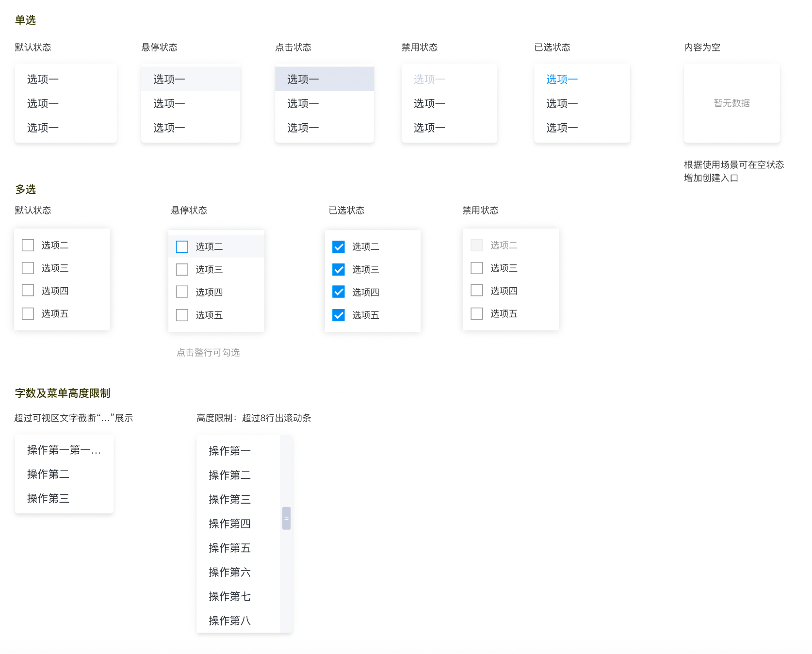Check the blue-outlined hovered 选项二 checkbox
Viewport: 812px width, 654px height.
pos(182,246)
